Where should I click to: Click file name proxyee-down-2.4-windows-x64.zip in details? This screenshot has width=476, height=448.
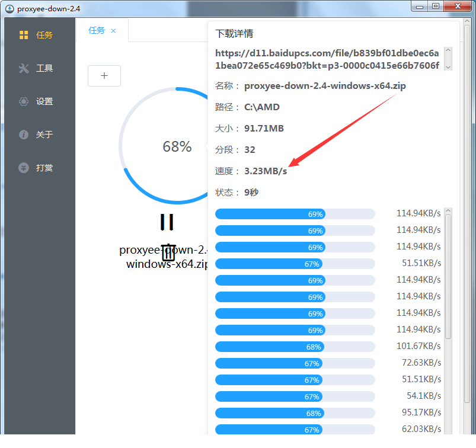coord(325,86)
